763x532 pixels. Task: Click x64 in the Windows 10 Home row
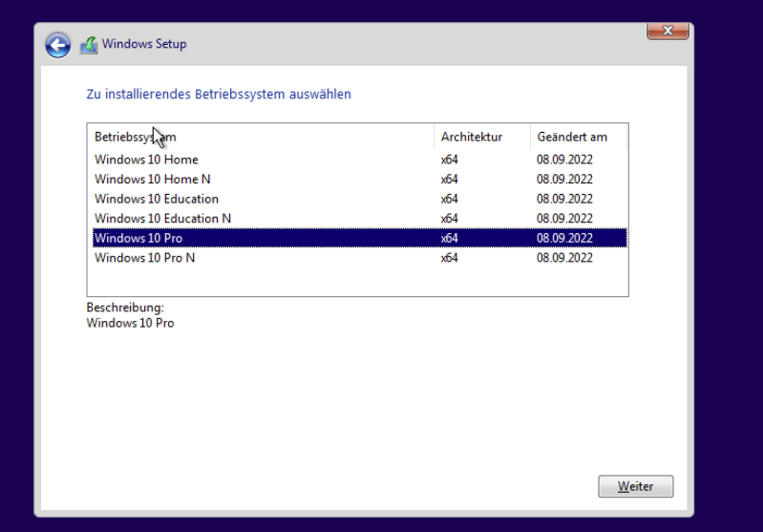pos(449,160)
